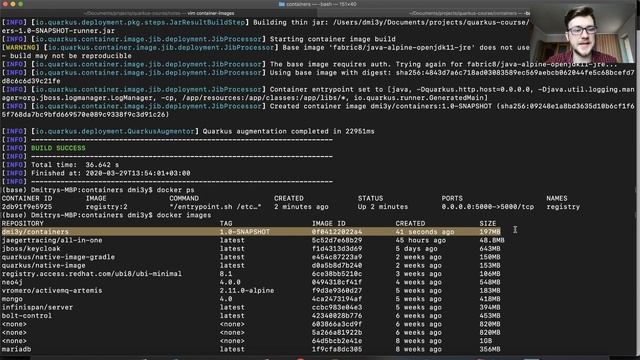Click the infinispan/server repository name
The image size is (640, 360).
tap(37, 307)
